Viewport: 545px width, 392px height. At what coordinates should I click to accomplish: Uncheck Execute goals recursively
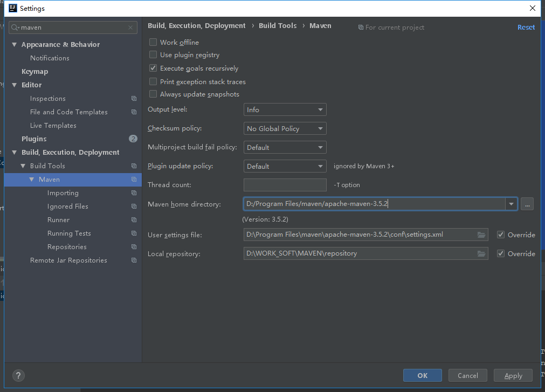(x=153, y=68)
